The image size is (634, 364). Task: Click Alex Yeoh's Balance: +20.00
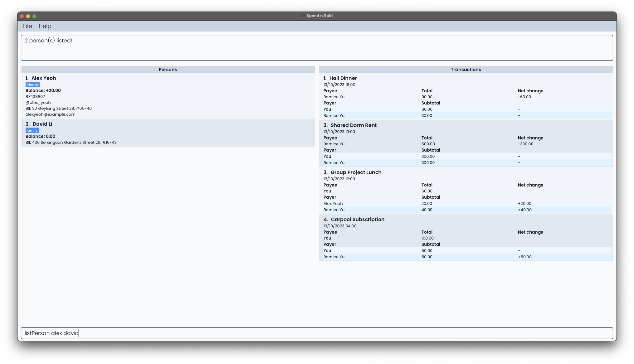coord(43,90)
